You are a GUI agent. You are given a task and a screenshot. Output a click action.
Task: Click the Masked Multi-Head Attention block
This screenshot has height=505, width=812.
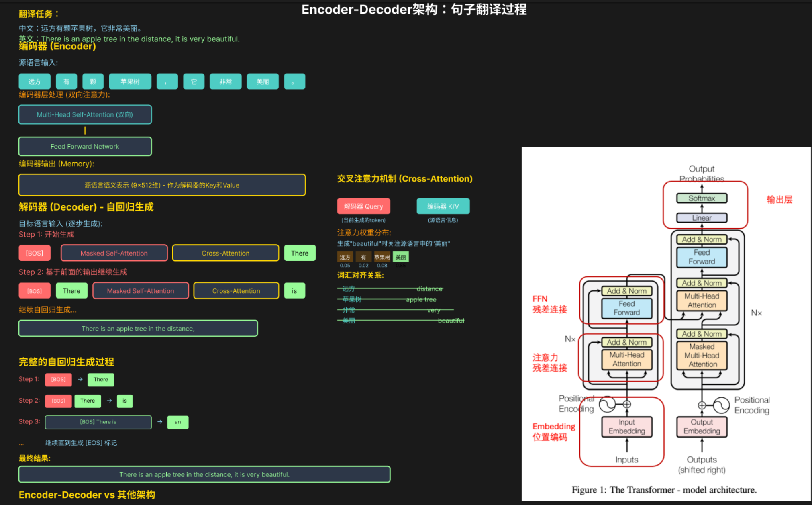[702, 355]
